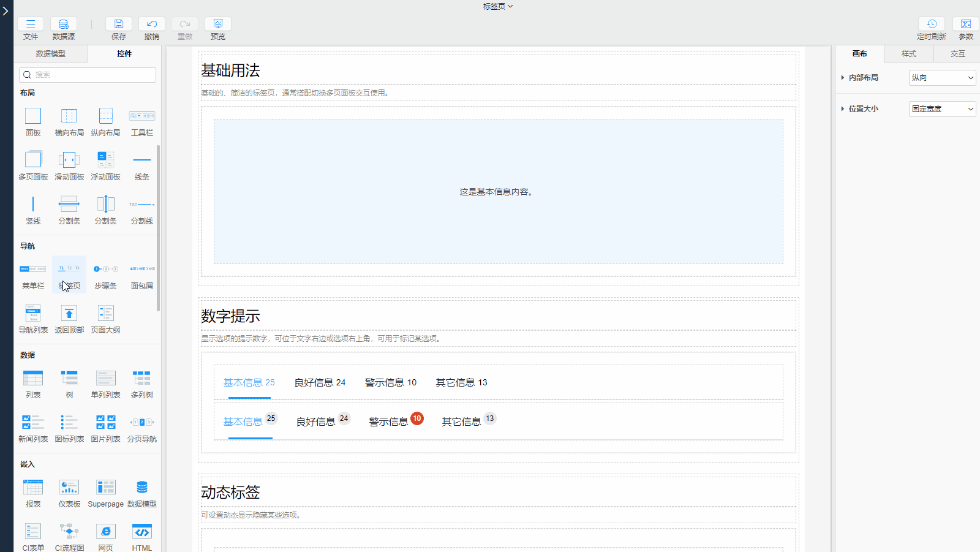
Task: Open the 参数 parameters icon
Action: (x=965, y=25)
